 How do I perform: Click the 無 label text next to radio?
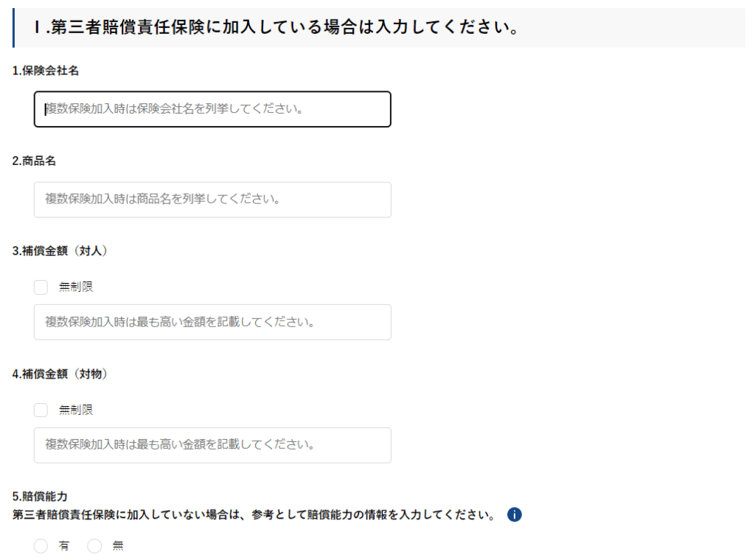click(x=118, y=546)
